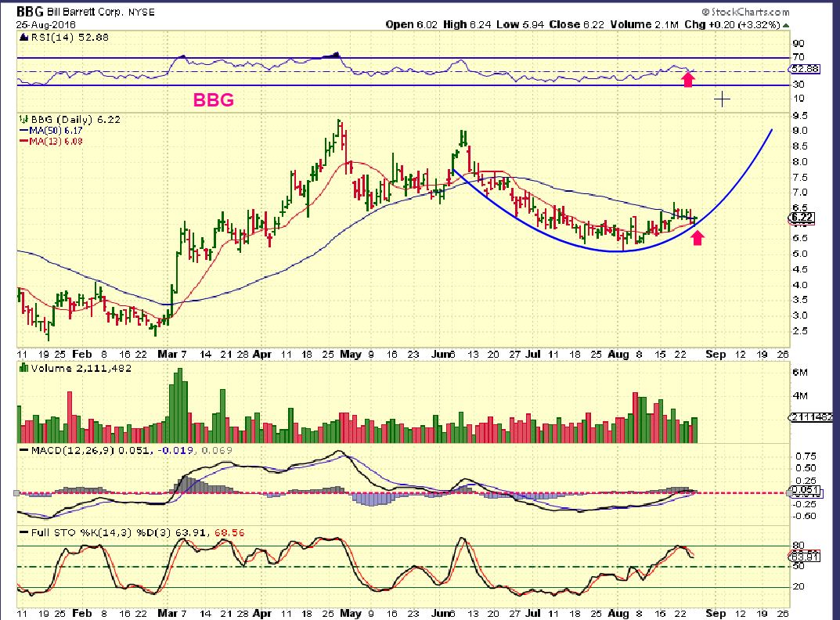
Task: Click the '2.5' level on price axis
Action: pos(800,331)
